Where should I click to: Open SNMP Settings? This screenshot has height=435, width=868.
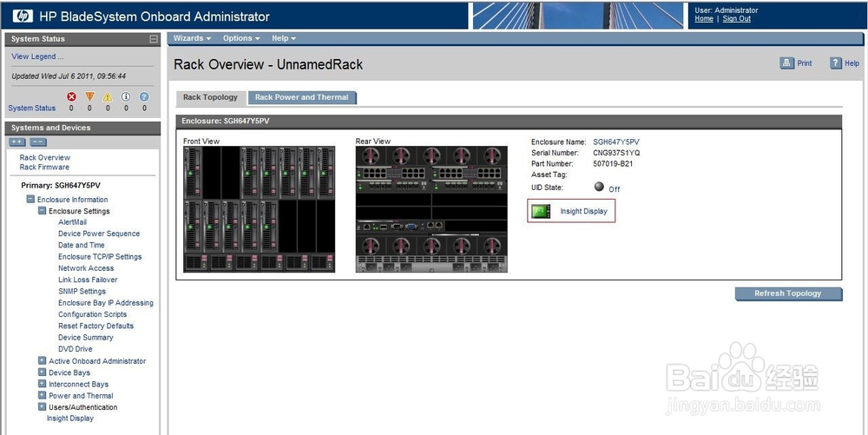click(x=82, y=292)
